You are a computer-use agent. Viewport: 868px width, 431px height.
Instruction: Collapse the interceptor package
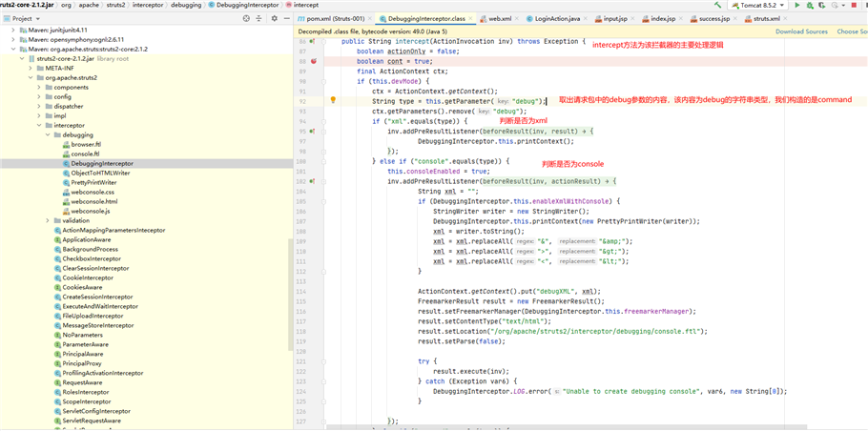[39, 125]
